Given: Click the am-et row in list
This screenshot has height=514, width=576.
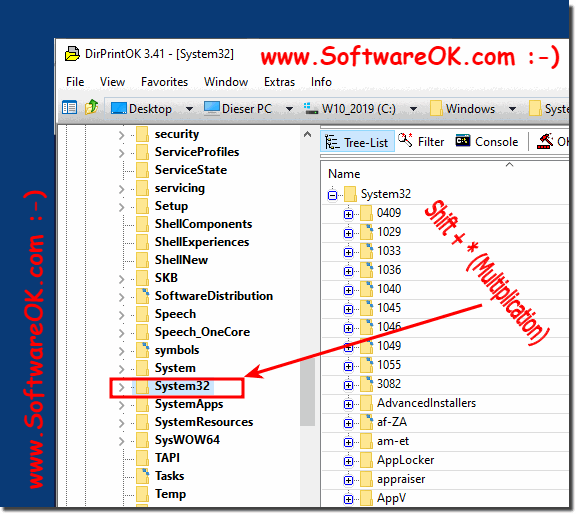Looking at the screenshot, I should point(446,441).
